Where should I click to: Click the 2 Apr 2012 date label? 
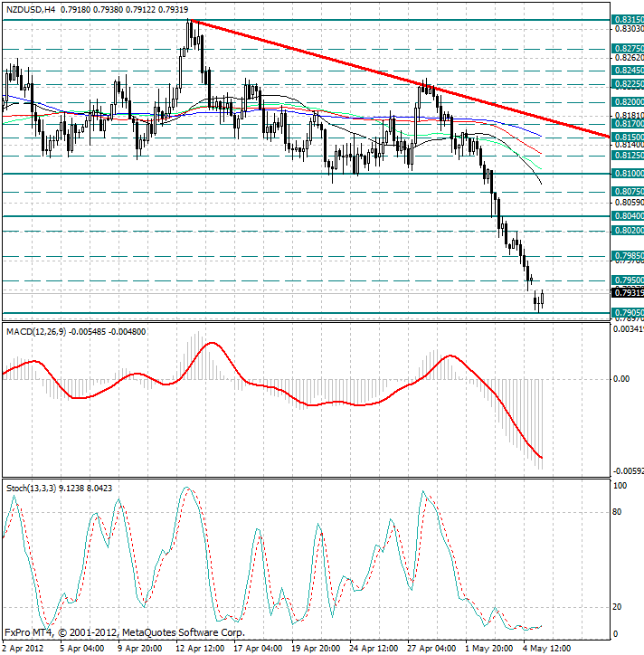tap(23, 649)
